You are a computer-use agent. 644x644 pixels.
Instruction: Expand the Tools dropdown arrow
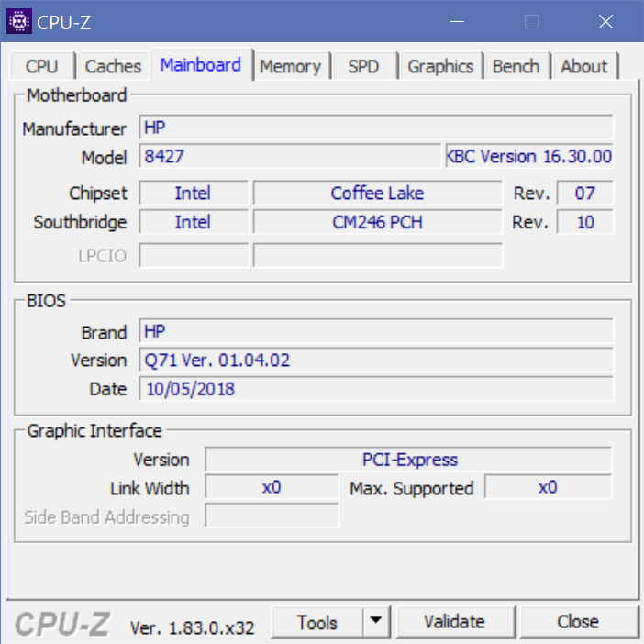click(x=376, y=621)
